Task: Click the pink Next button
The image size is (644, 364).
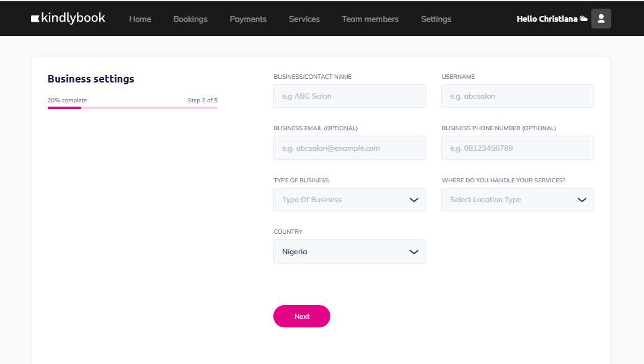Action: pyautogui.click(x=302, y=316)
